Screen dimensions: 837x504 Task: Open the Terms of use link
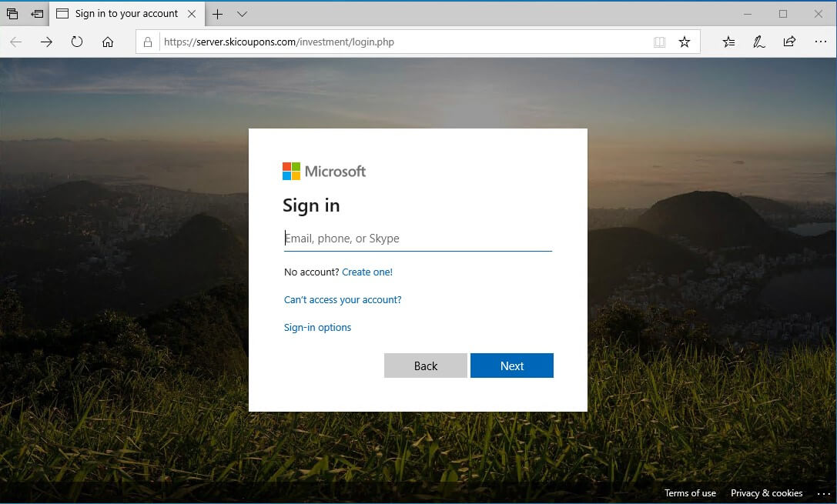click(x=690, y=492)
